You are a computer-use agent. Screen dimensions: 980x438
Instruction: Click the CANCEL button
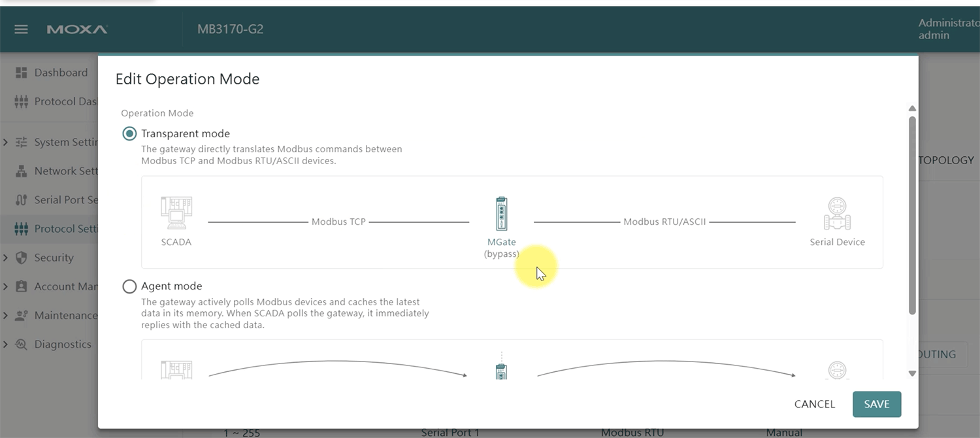[814, 404]
